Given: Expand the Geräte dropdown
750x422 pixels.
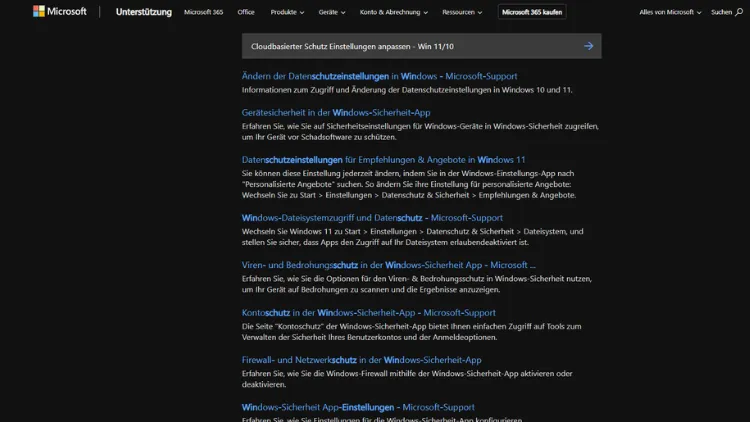Looking at the screenshot, I should [x=332, y=12].
